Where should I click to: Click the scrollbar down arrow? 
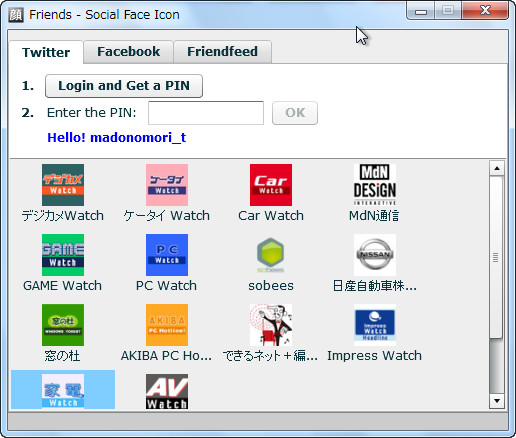pos(497,401)
